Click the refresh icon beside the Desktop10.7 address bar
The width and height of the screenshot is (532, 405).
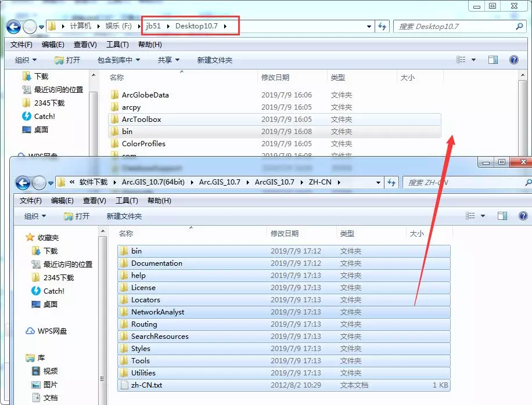382,26
